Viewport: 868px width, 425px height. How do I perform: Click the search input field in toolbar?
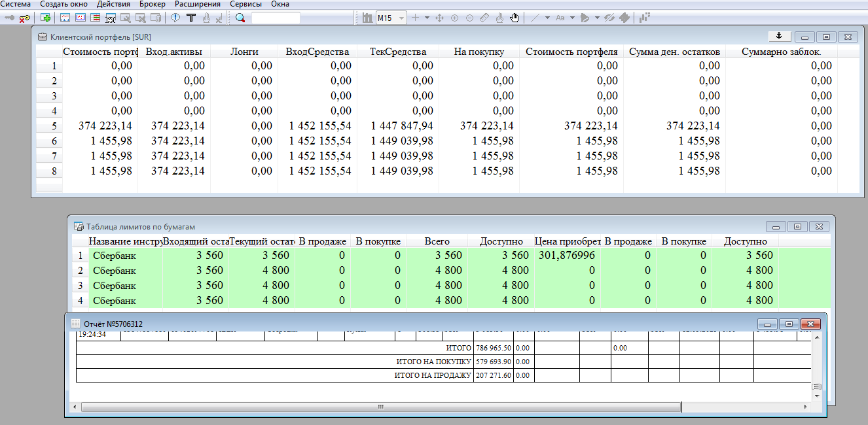point(276,18)
